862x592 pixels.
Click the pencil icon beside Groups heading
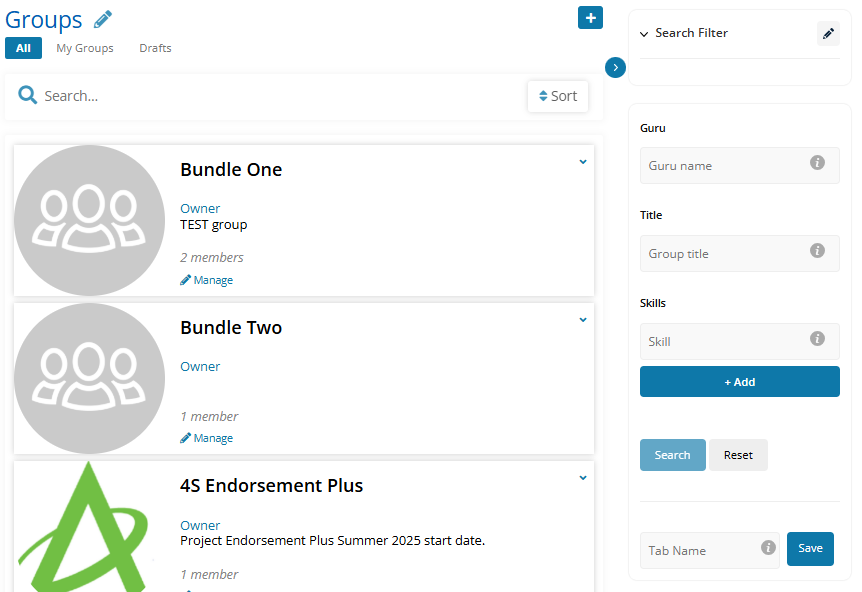click(x=103, y=19)
